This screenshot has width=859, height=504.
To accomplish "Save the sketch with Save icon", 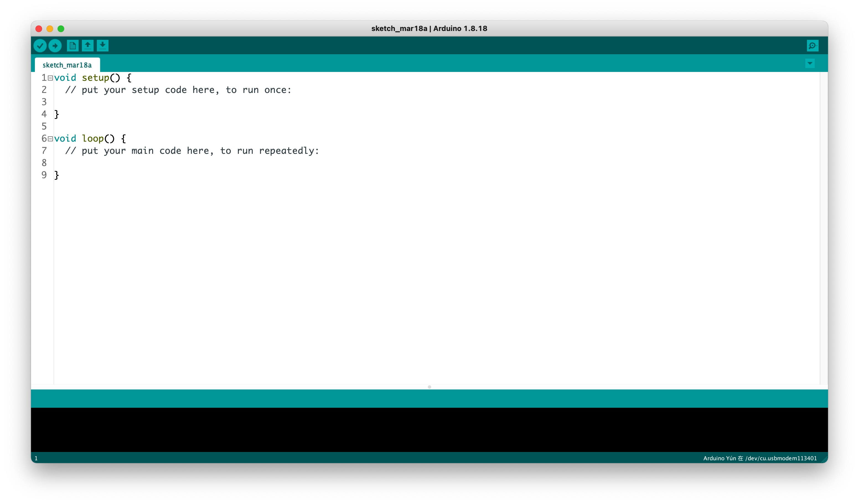I will (103, 46).
